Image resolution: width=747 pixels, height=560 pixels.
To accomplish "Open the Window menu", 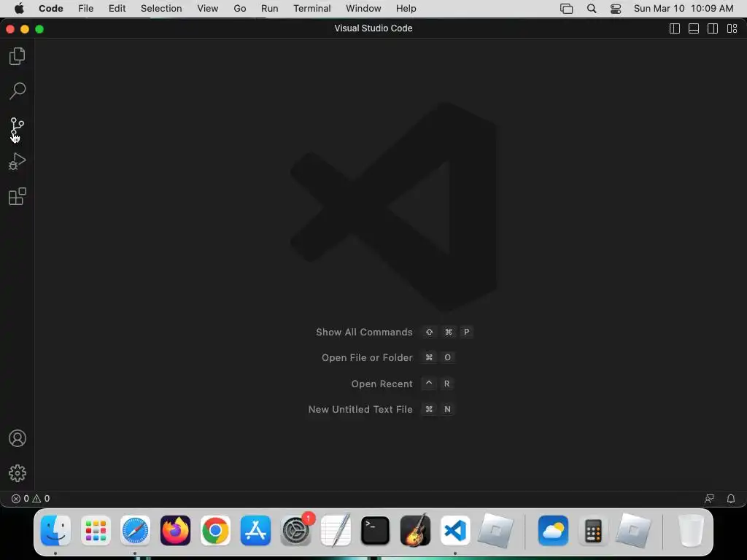I will coord(363,9).
